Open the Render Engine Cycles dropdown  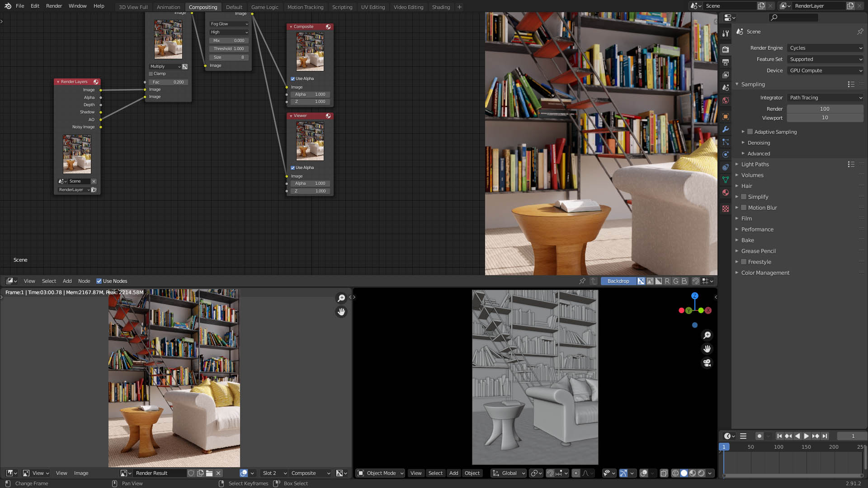coord(826,48)
